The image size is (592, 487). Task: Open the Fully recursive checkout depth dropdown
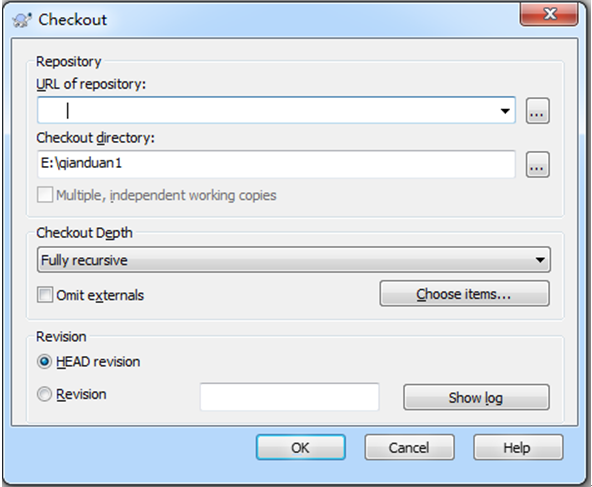point(294,260)
